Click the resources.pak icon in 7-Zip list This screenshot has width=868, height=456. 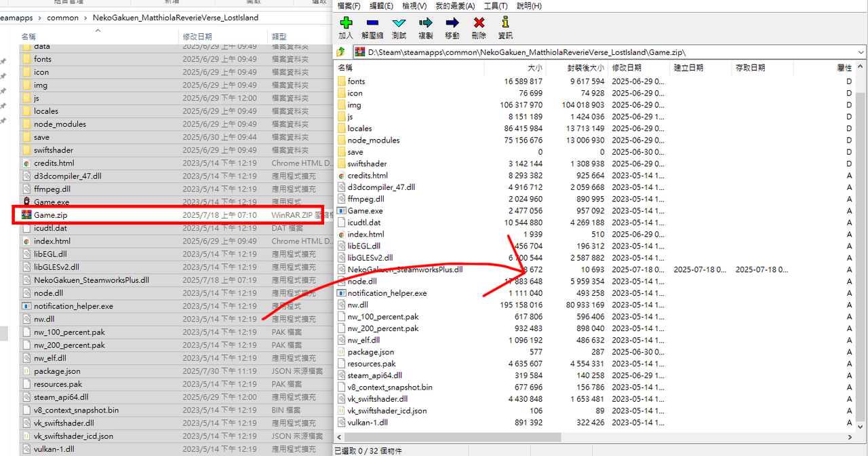pyautogui.click(x=341, y=364)
